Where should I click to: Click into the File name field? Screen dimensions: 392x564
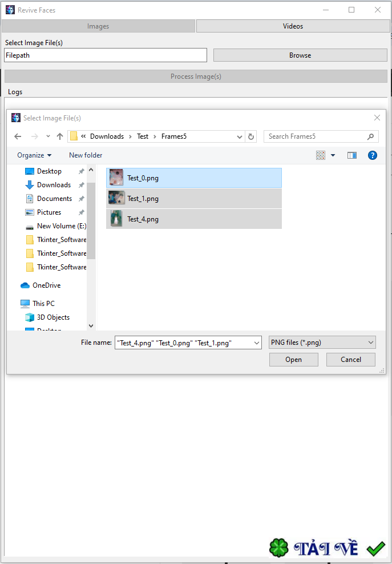pyautogui.click(x=184, y=343)
